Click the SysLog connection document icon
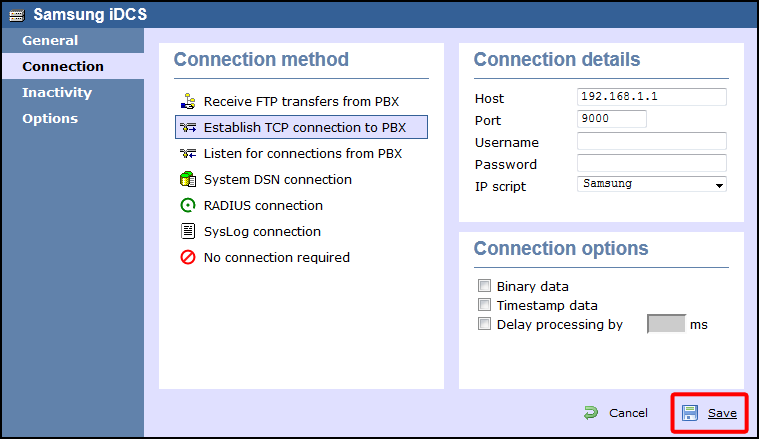The height and width of the screenshot is (439, 759). click(187, 231)
